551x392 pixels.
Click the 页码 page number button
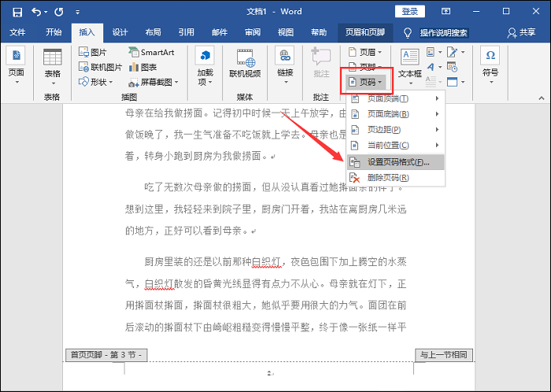click(x=365, y=82)
